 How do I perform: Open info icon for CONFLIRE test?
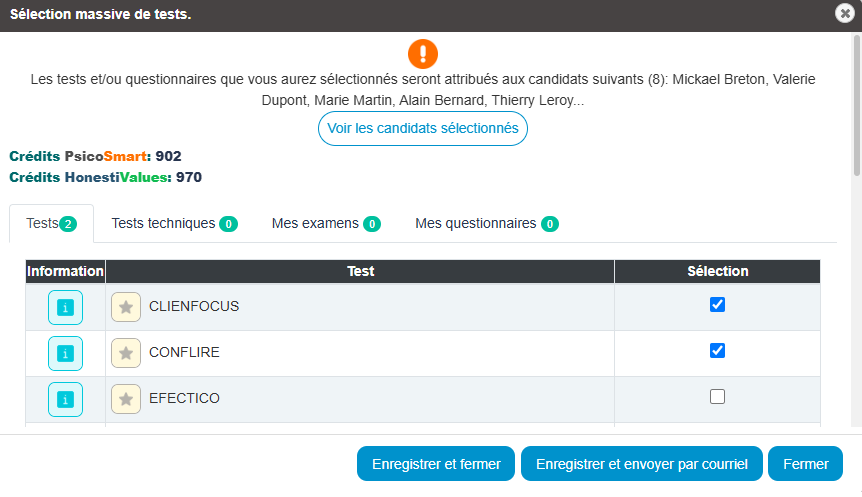(x=65, y=354)
